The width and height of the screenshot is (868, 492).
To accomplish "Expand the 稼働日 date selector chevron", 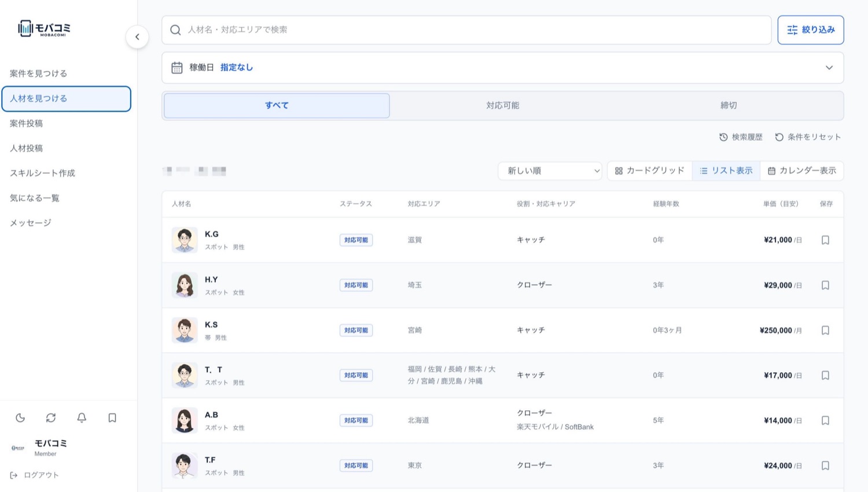I will click(829, 68).
